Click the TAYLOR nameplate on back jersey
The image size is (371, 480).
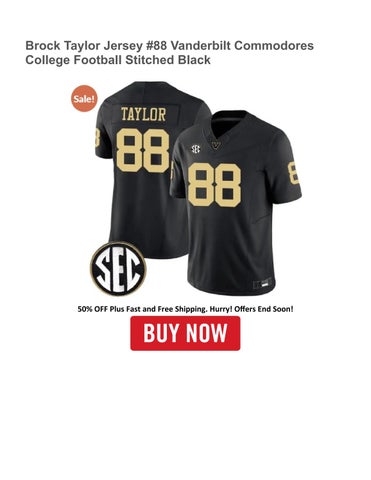[x=143, y=114]
